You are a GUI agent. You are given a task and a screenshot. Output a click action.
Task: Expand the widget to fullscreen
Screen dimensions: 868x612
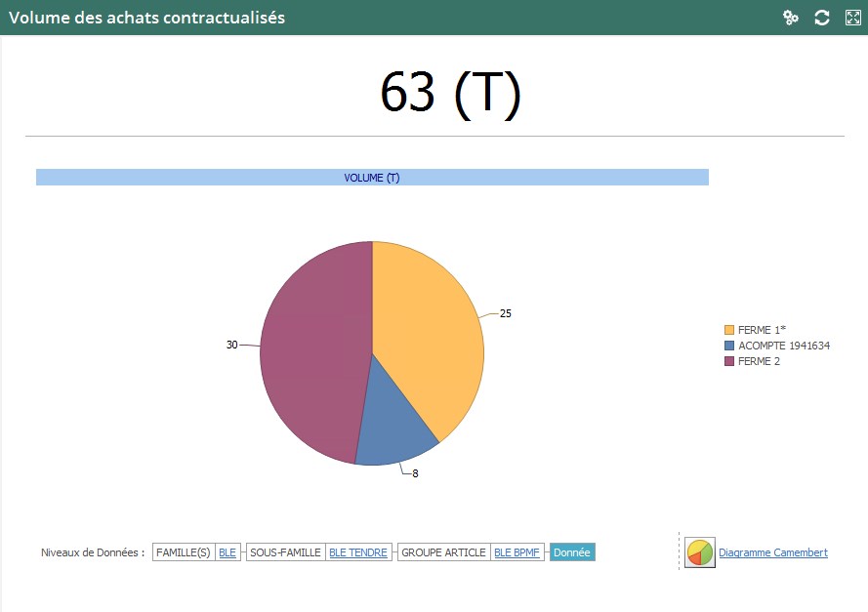852,18
